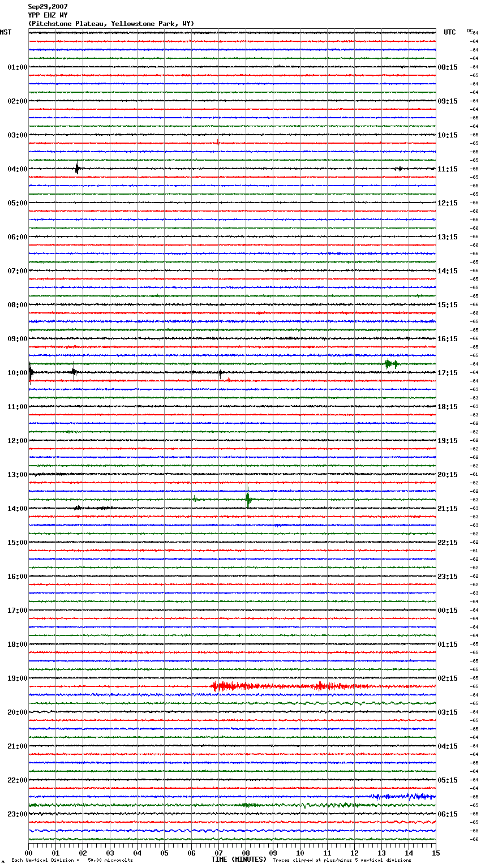
Task: Click the small green blip near minute 6 above 14:00
Action: pyautogui.click(x=194, y=499)
